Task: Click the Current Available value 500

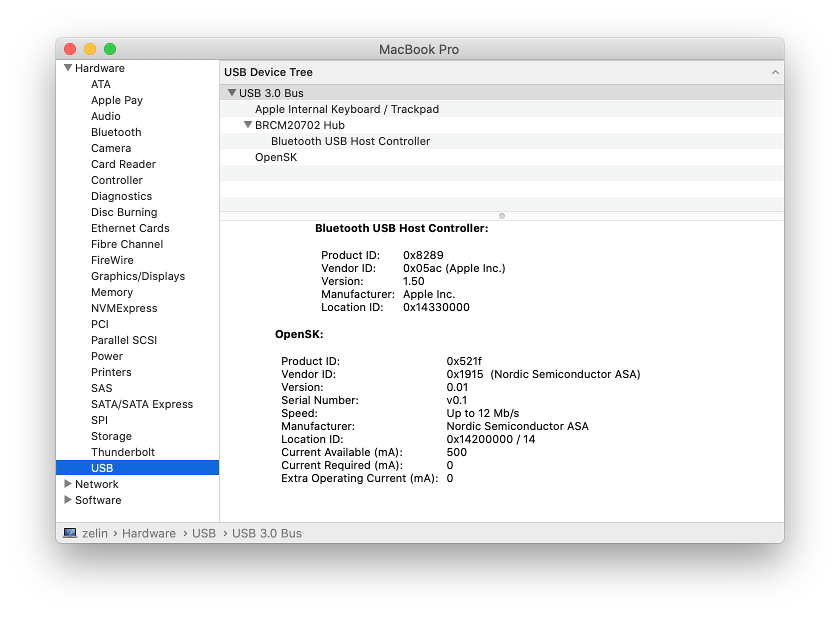Action: 456,452
